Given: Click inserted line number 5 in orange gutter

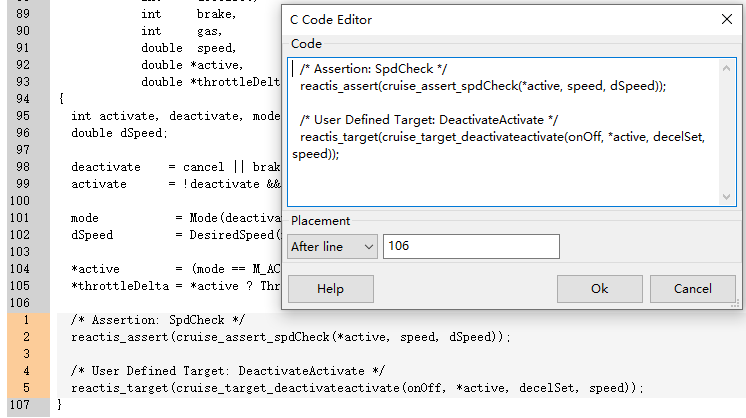Looking at the screenshot, I should coord(24,388).
